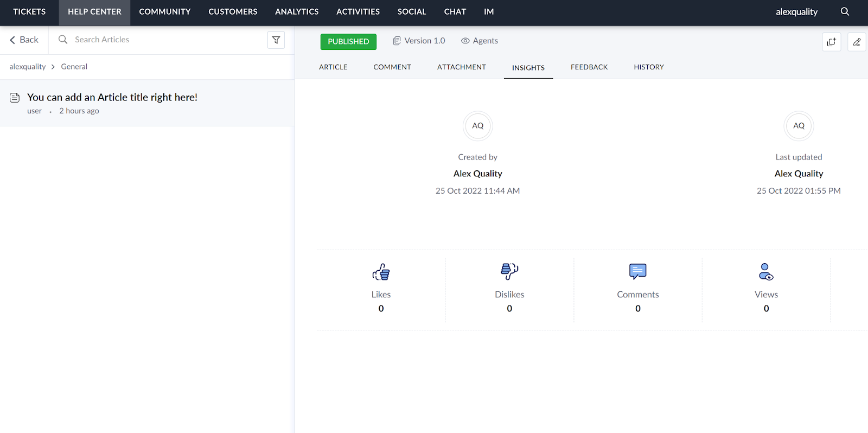Click the thumbs-up Likes icon

(x=381, y=272)
